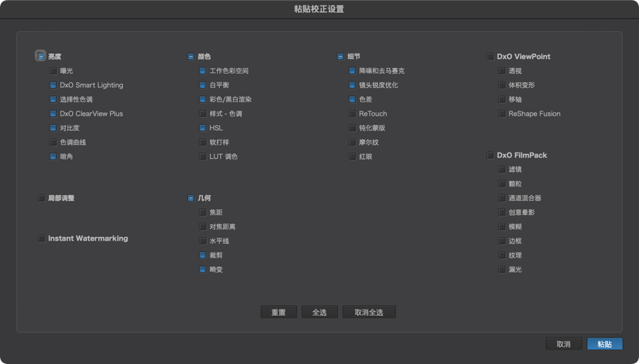Enable Instant Watermarking checkbox
This screenshot has height=364, width=639.
[41, 238]
